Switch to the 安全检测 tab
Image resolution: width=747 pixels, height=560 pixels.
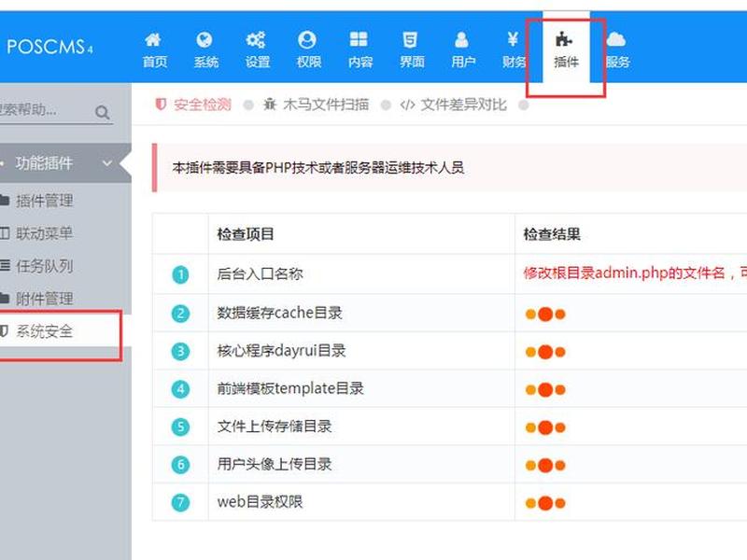pos(194,105)
